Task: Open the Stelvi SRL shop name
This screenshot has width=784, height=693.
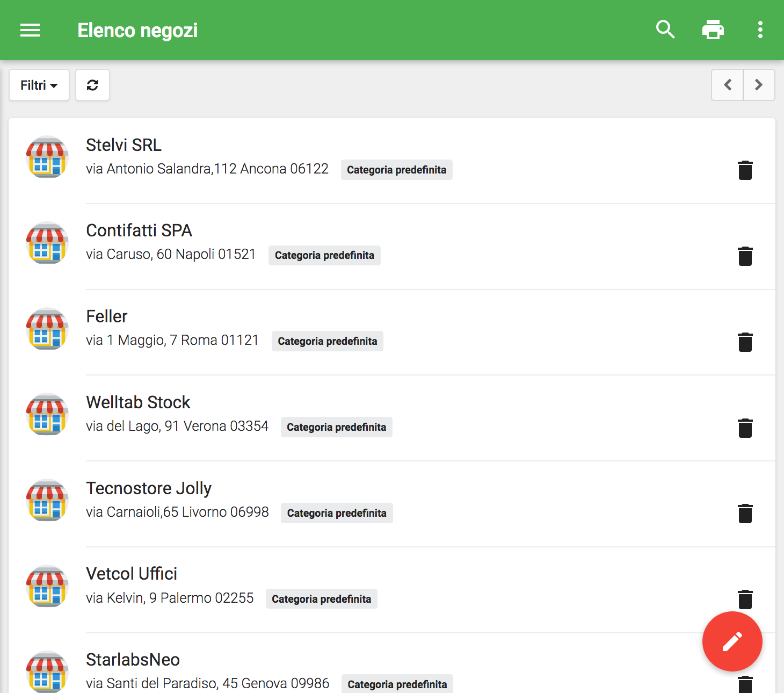Action: click(124, 145)
